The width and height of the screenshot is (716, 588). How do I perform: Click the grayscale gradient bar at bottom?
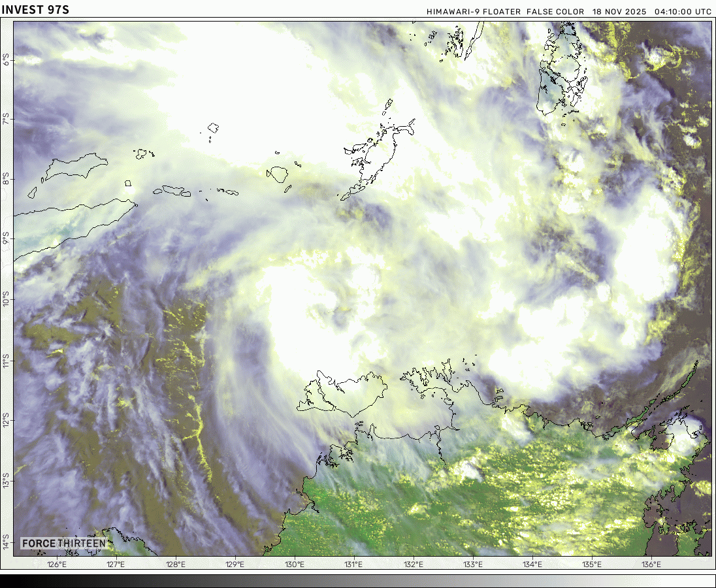358,581
